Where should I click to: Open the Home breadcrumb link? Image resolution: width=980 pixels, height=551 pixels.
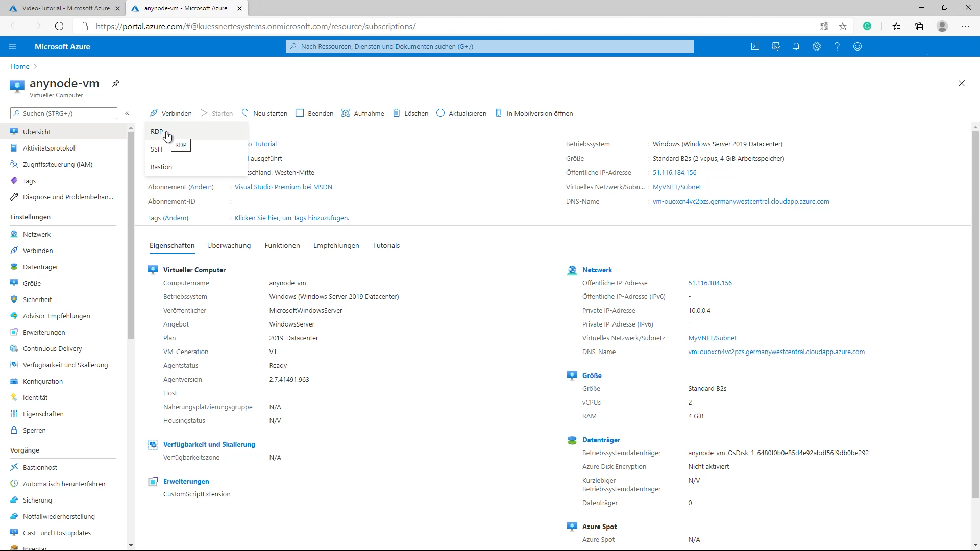pos(20,66)
